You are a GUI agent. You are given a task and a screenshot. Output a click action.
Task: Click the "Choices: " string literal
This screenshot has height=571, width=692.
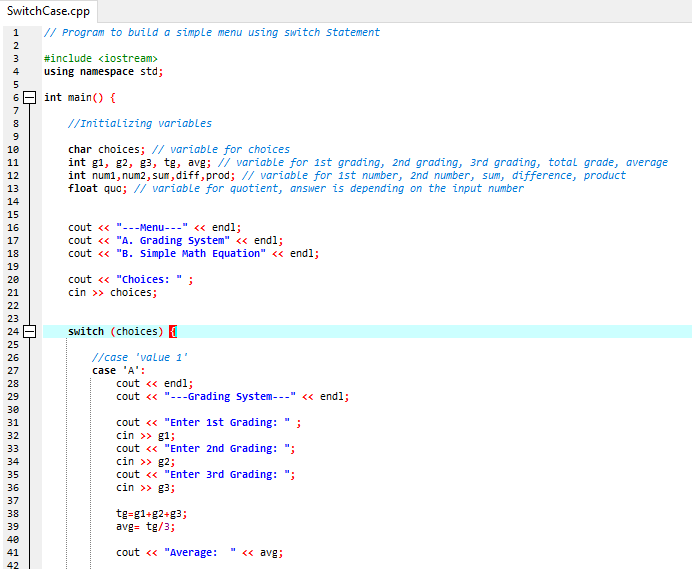pyautogui.click(x=149, y=280)
